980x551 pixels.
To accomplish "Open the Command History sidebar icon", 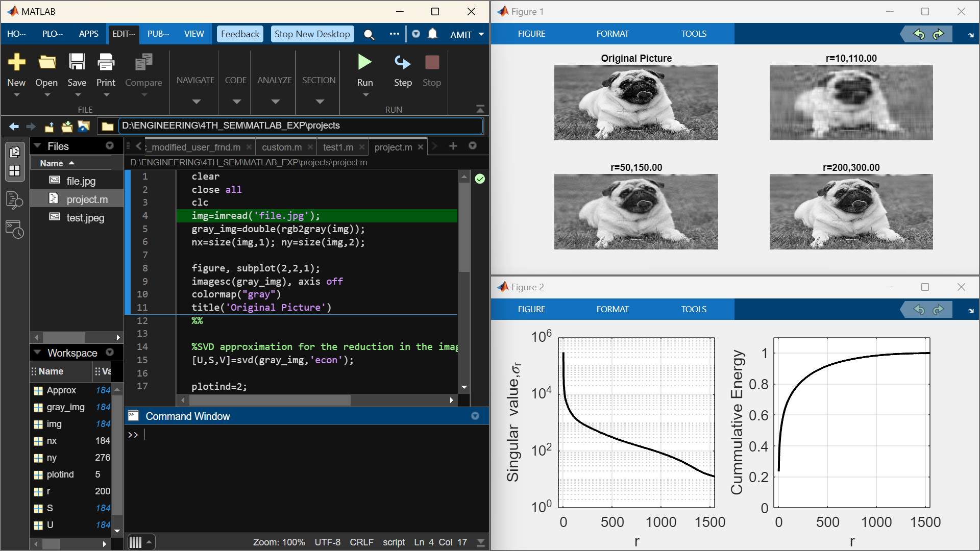I will click(x=14, y=230).
